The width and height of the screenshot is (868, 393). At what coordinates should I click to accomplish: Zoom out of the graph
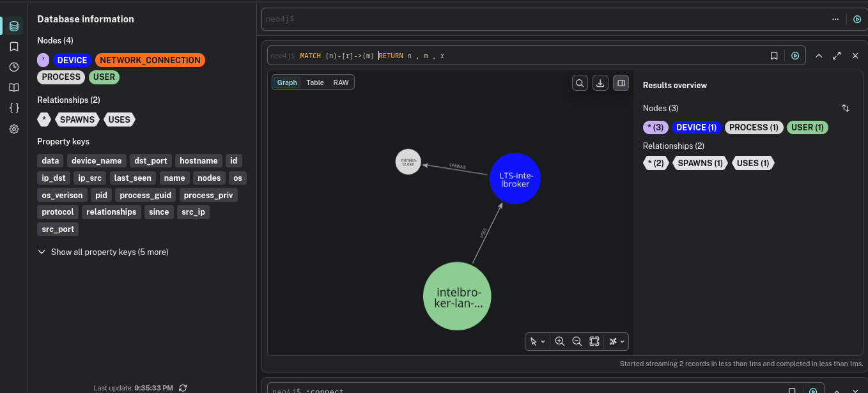pyautogui.click(x=577, y=341)
